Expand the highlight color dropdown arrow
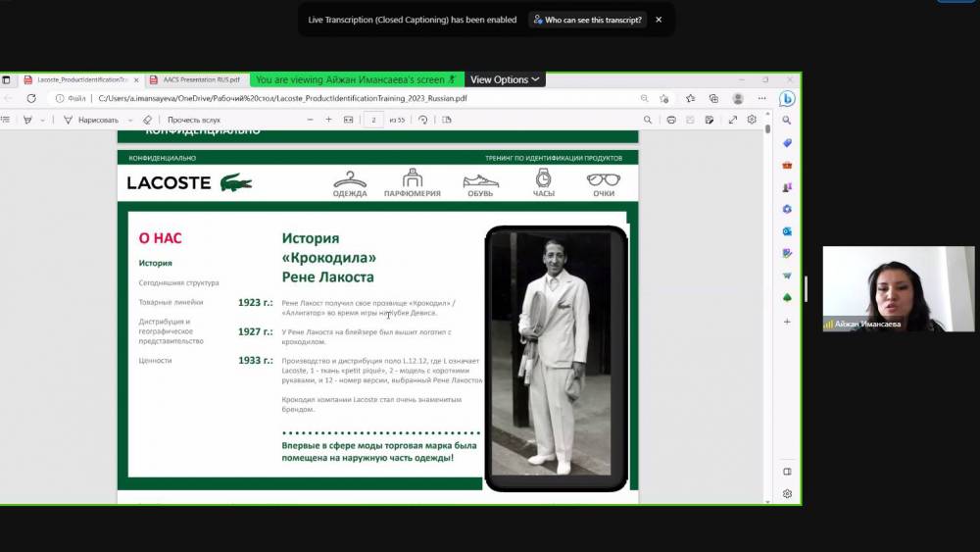Image resolution: width=980 pixels, height=552 pixels. coord(42,120)
